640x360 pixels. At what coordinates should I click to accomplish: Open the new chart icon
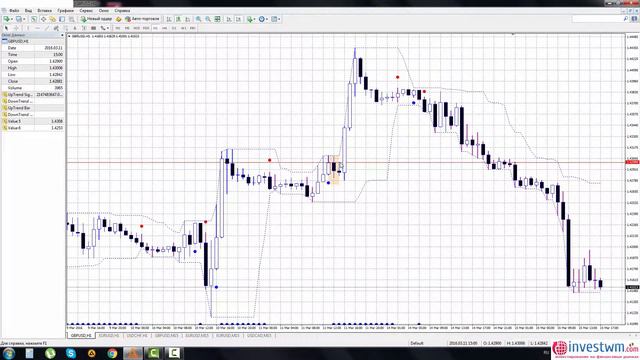point(6,19)
